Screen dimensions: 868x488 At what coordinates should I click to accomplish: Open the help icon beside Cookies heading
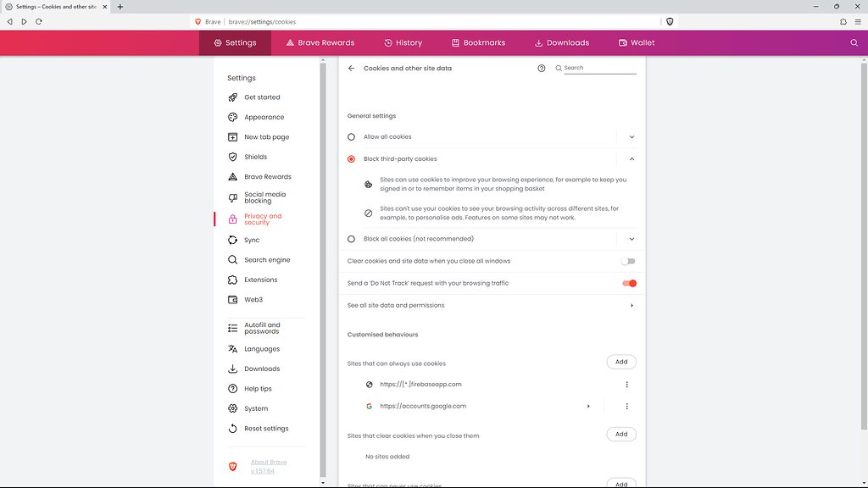pyautogui.click(x=542, y=68)
